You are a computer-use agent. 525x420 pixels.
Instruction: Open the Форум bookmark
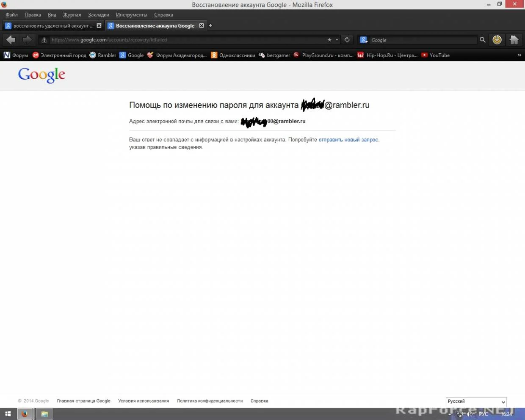[x=16, y=55]
